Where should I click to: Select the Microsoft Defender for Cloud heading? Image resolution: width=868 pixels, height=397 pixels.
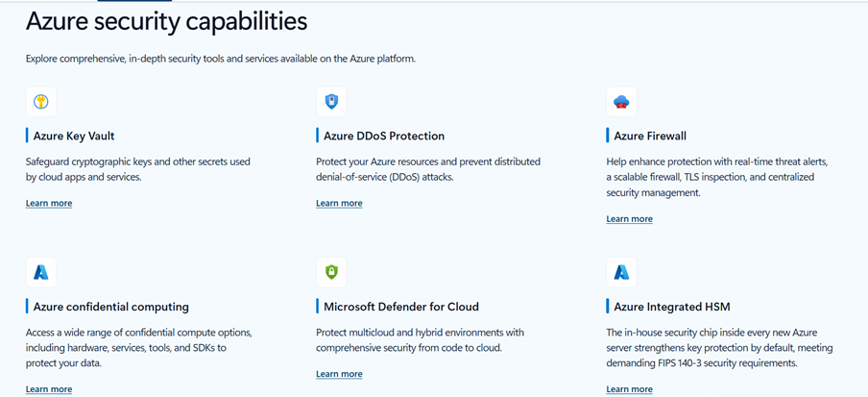(401, 307)
